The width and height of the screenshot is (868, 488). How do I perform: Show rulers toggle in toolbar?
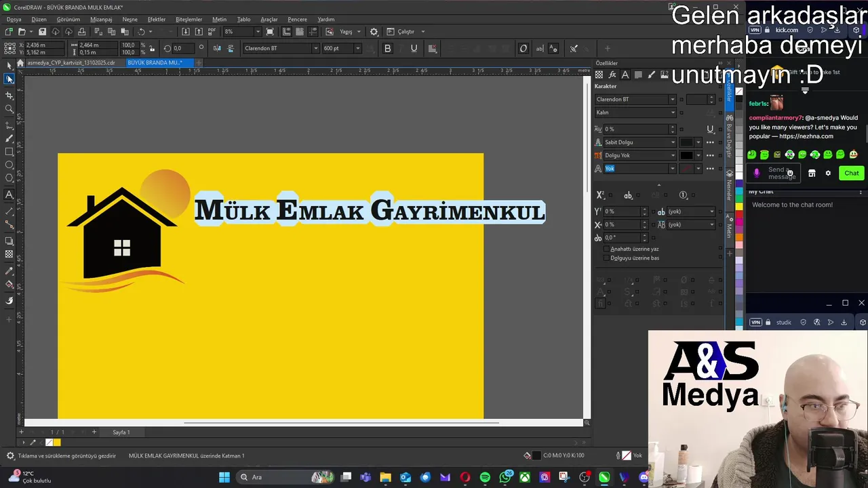tap(286, 32)
